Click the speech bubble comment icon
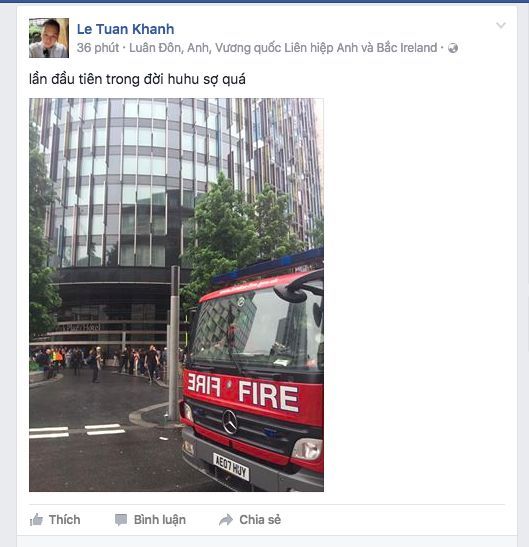This screenshot has height=547, width=529. pyautogui.click(x=121, y=520)
